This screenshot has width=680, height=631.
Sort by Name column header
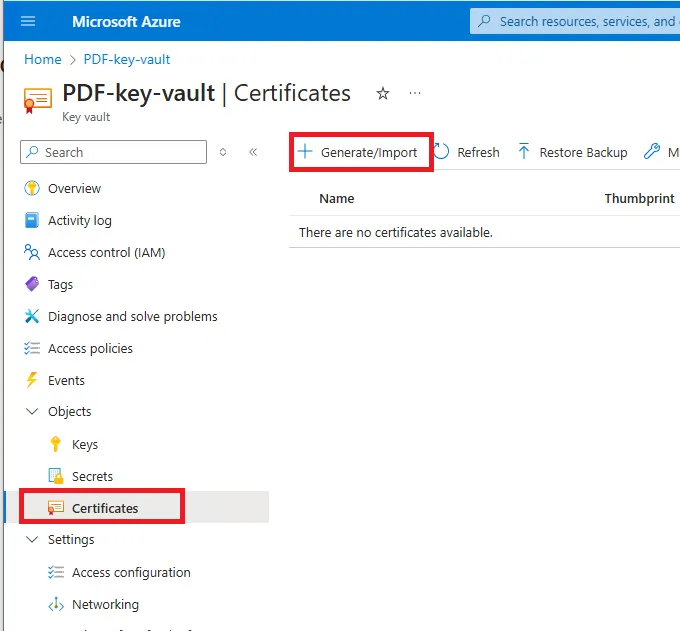click(337, 199)
